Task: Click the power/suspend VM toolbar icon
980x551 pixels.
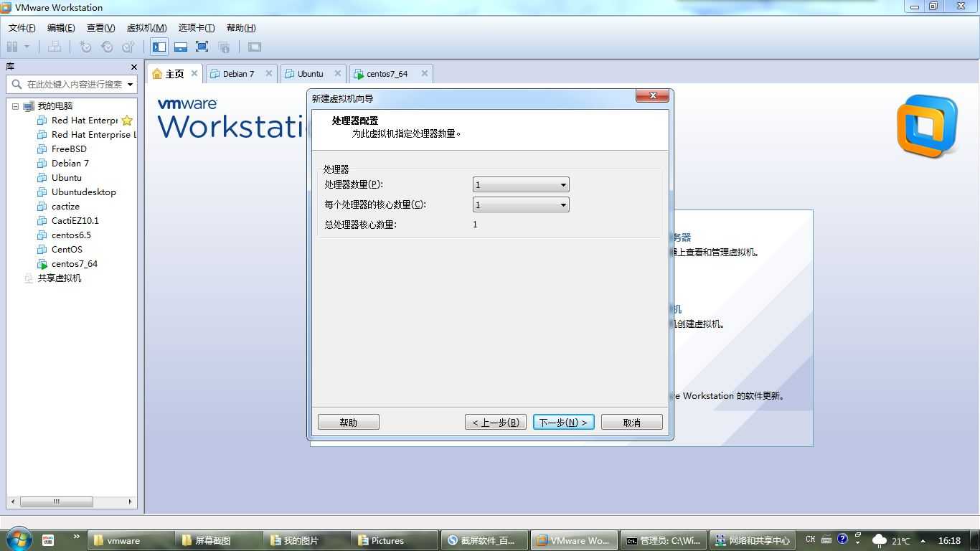Action: (12, 47)
